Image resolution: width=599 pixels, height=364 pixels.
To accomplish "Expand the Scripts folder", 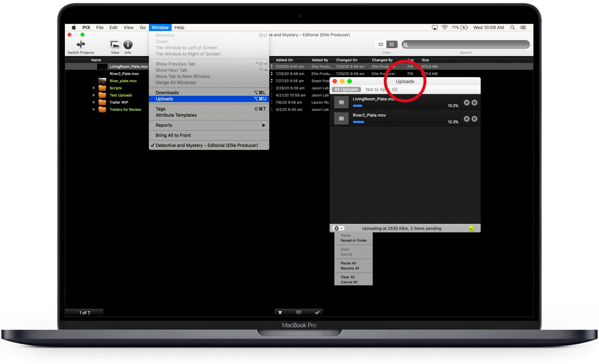I will click(94, 88).
